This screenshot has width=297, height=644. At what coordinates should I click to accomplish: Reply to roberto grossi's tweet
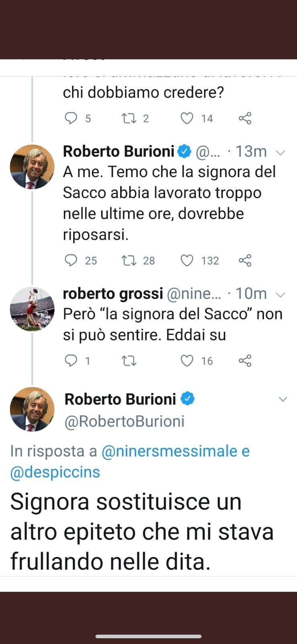71,361
